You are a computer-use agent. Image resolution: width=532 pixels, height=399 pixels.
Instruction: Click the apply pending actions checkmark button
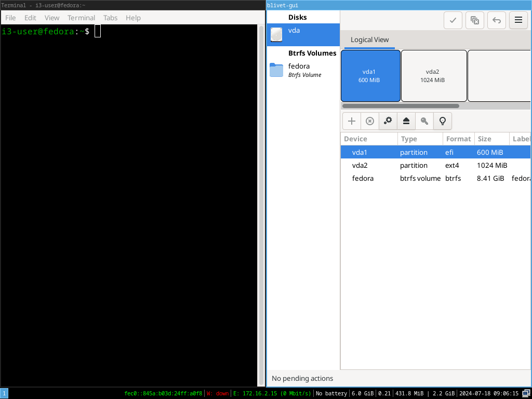coord(453,20)
